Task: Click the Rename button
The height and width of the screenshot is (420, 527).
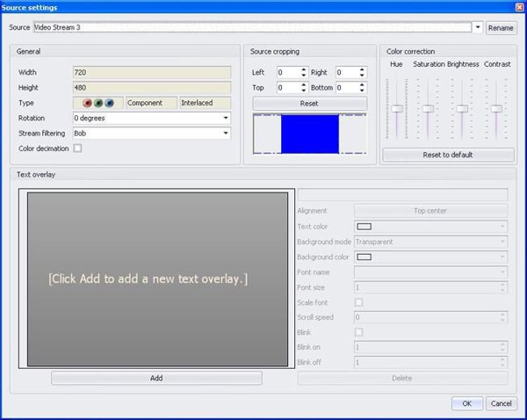Action: [502, 28]
